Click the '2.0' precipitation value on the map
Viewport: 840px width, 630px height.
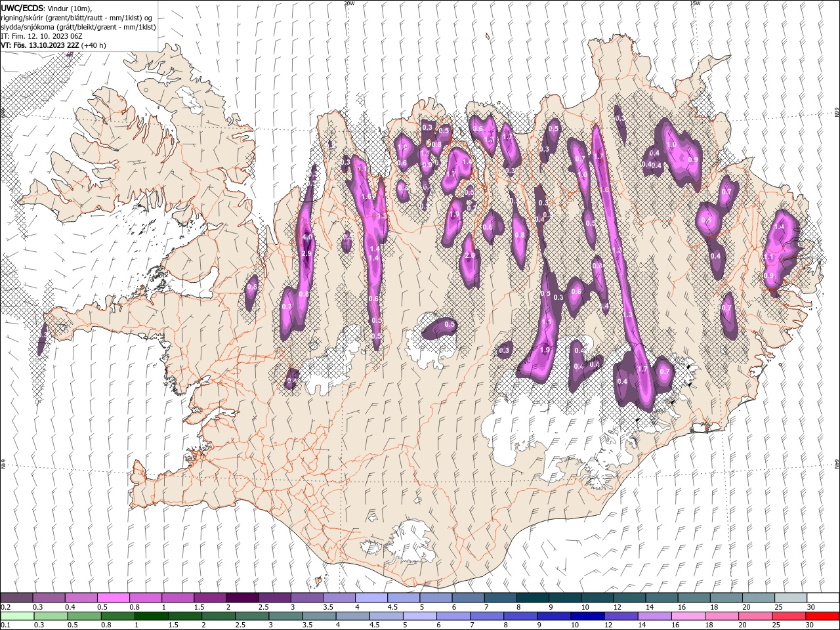tap(470, 256)
